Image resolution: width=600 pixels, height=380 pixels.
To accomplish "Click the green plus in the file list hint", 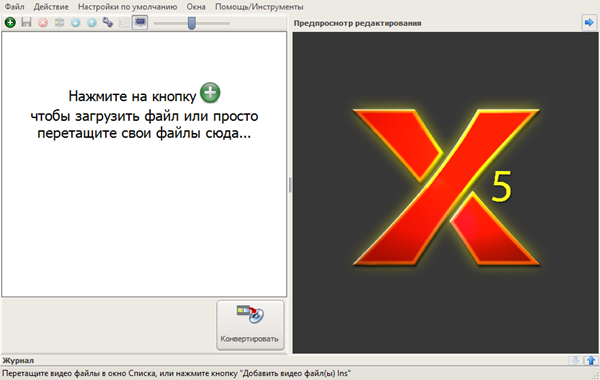I will click(210, 93).
